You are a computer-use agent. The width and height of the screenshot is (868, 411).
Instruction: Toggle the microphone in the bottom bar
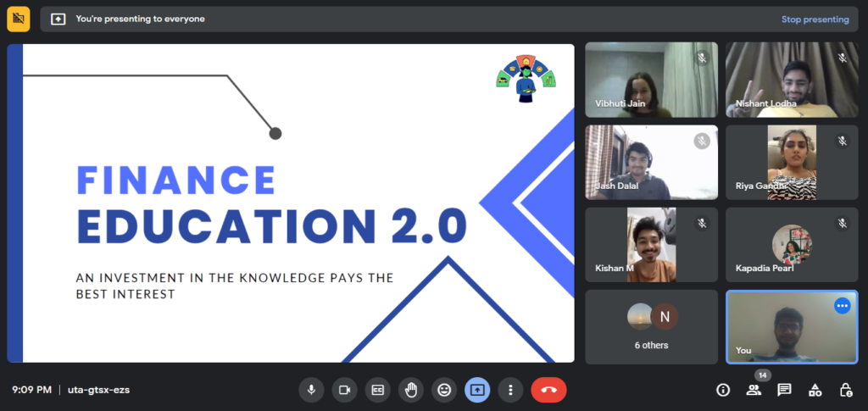(x=311, y=390)
